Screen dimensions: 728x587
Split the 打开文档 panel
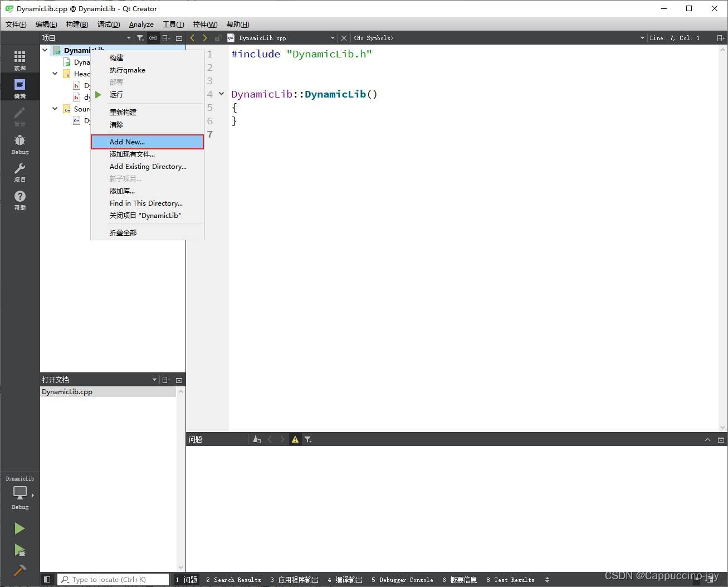pos(166,380)
